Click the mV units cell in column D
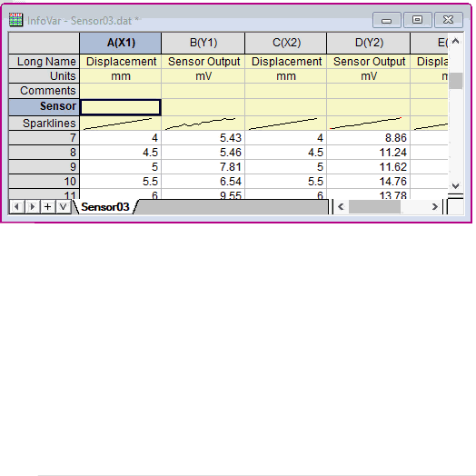This screenshot has height=476, width=476. coord(369,76)
